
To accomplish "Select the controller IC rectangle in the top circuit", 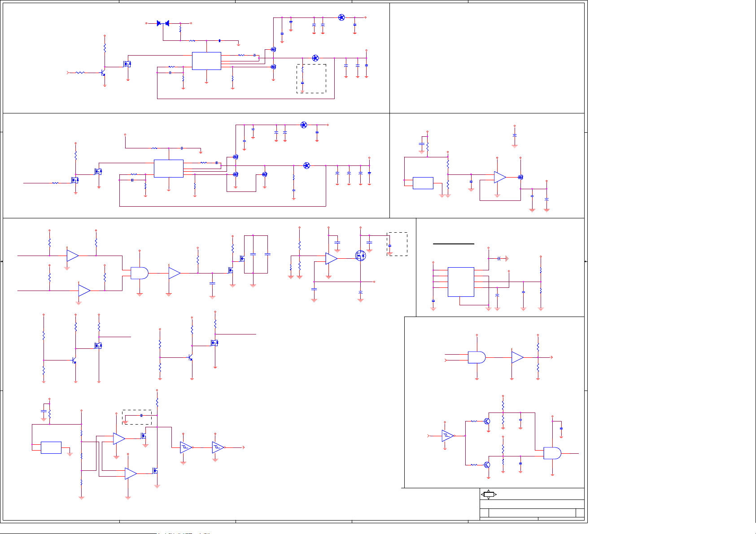I will pos(206,61).
